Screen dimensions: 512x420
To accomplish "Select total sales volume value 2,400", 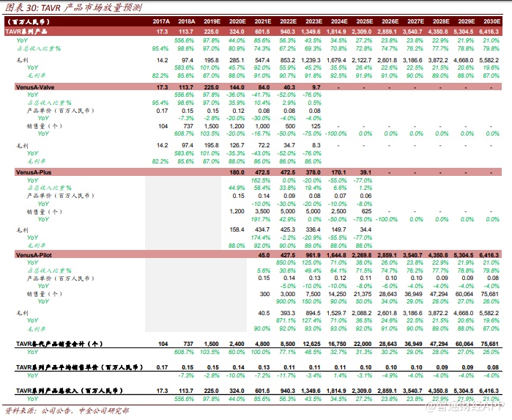I will [x=237, y=344].
